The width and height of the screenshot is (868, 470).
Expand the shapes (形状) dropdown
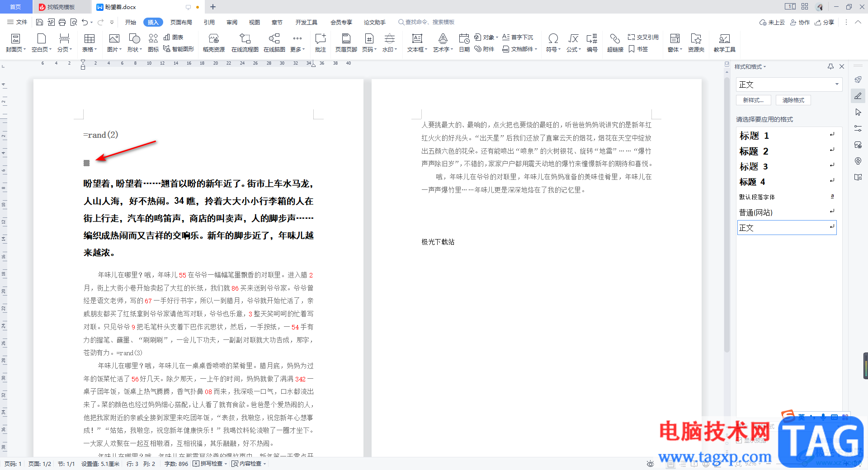tap(135, 49)
